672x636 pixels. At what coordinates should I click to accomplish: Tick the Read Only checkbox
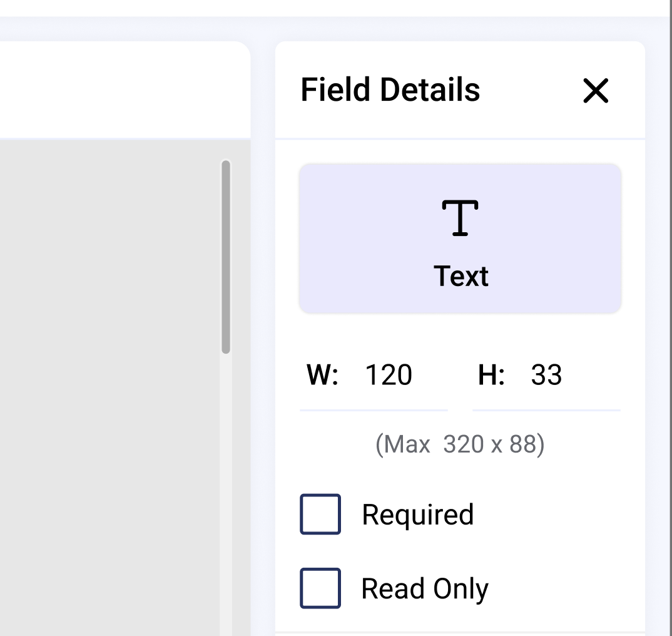[320, 588]
